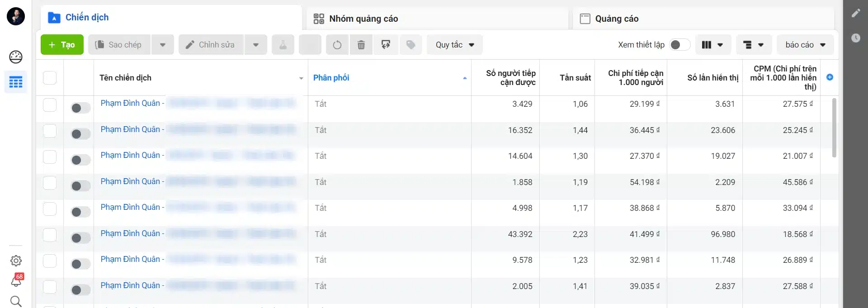This screenshot has width=868, height=308.
Task: Open notifications bell with 68 badge
Action: 16,280
